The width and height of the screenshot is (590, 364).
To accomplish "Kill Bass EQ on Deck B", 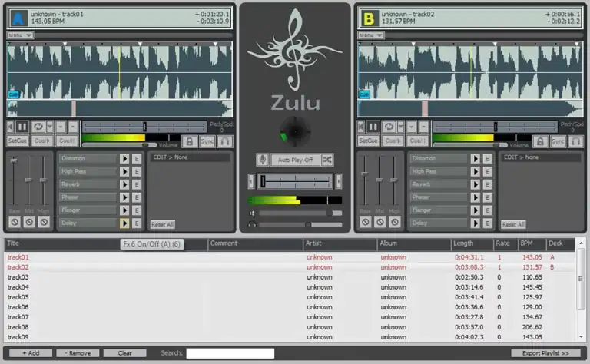I will (x=365, y=222).
